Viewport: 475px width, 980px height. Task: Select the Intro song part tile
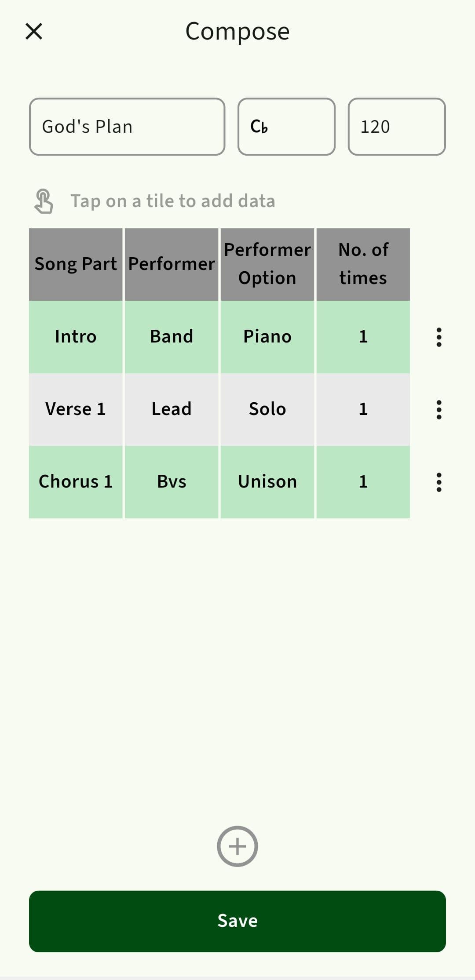pyautogui.click(x=76, y=337)
